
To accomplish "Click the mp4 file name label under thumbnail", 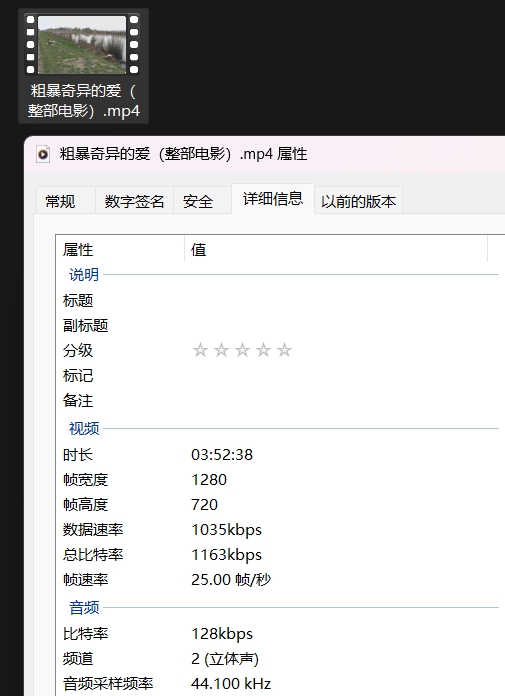I will [83, 101].
